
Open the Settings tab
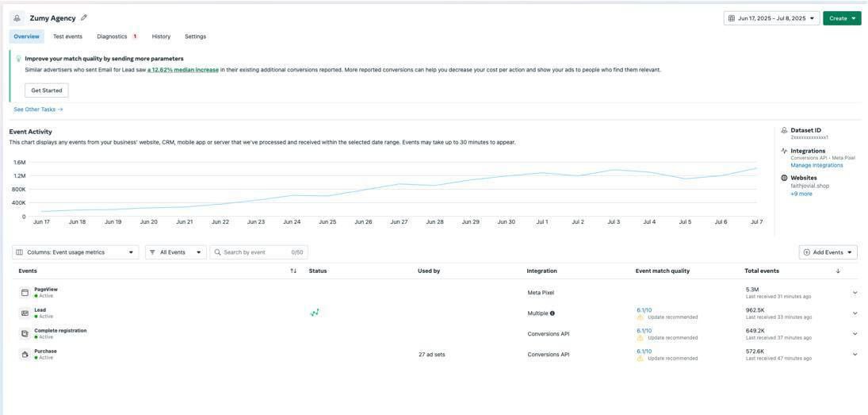click(x=196, y=37)
